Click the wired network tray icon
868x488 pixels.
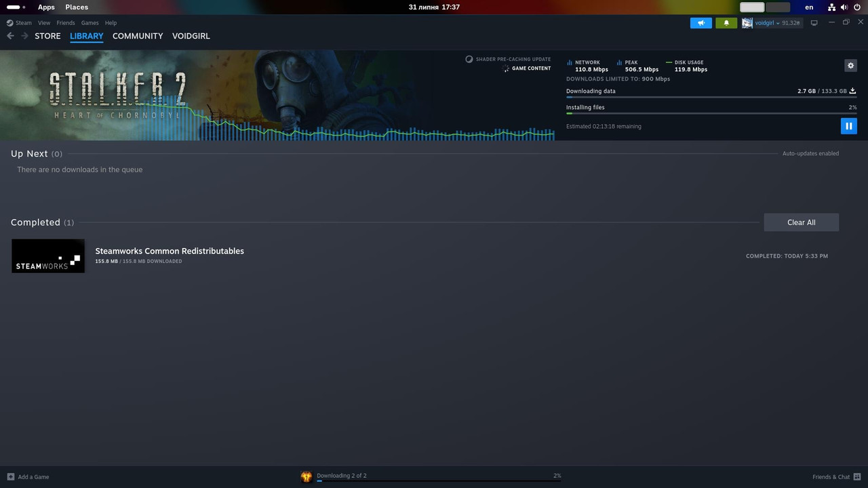tap(832, 7)
